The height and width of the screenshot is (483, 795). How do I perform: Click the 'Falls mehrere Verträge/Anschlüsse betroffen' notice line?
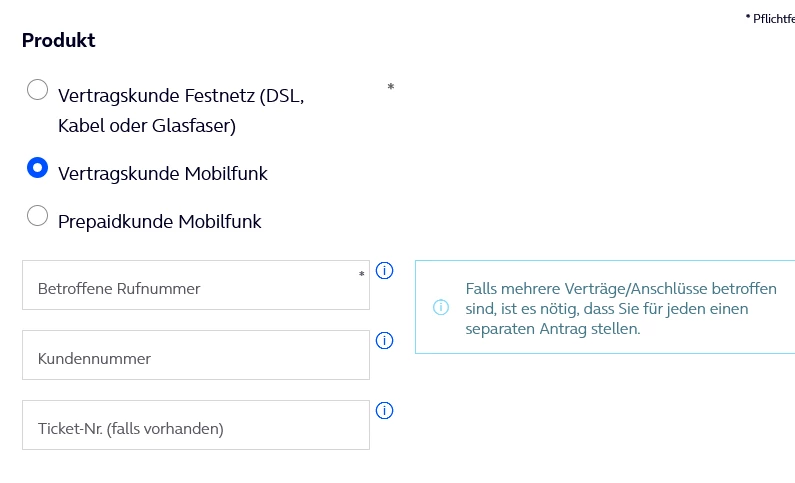point(621,289)
